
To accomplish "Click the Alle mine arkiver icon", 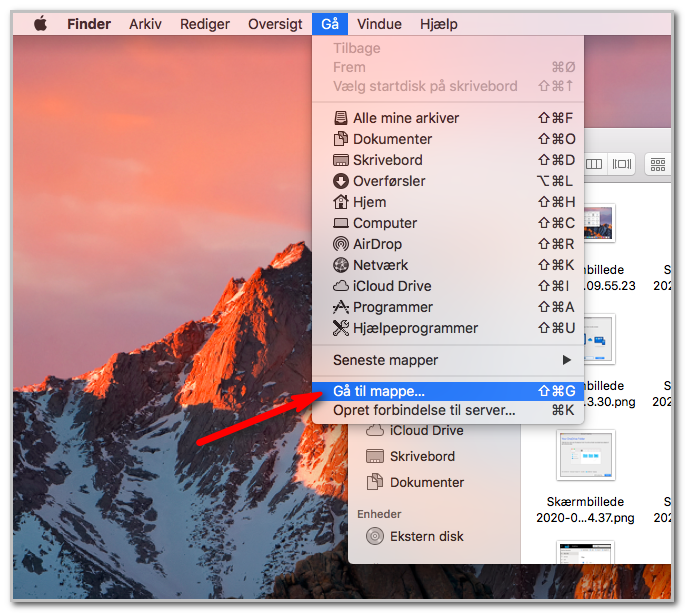I will tap(341, 118).
